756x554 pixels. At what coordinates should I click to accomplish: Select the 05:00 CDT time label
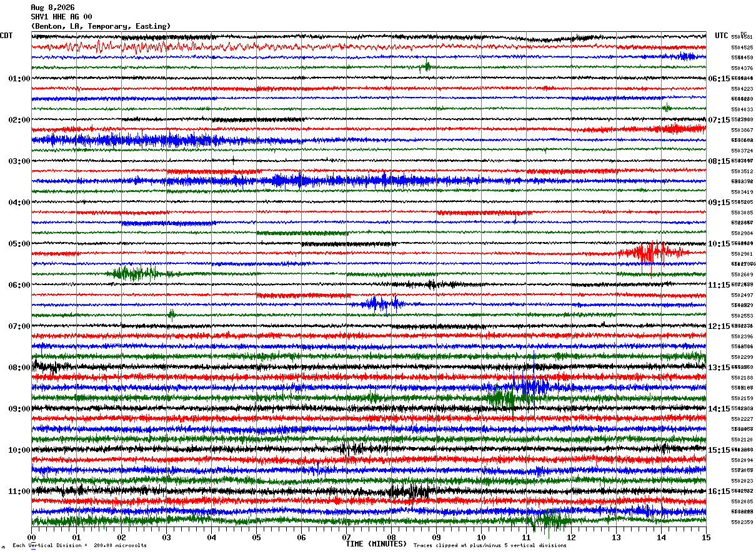(19, 244)
